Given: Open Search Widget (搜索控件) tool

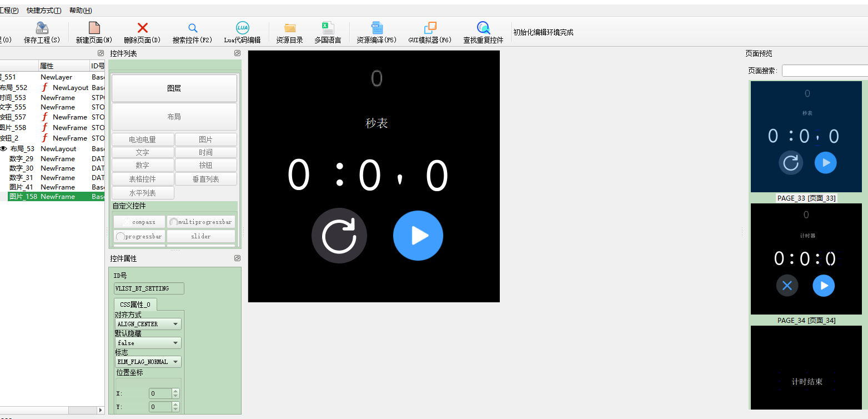Looking at the screenshot, I should [192, 28].
